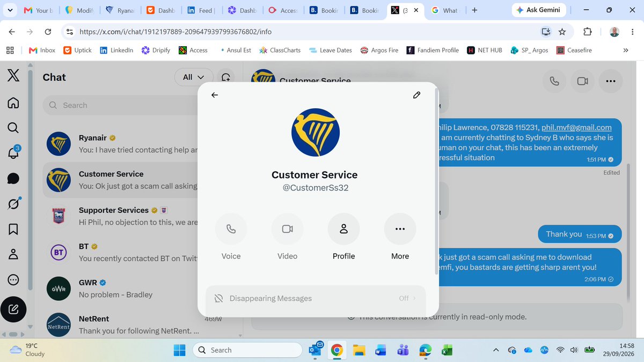Image resolution: width=644 pixels, height=362 pixels.
Task: Call via phone icon in chat header
Action: pos(554,81)
